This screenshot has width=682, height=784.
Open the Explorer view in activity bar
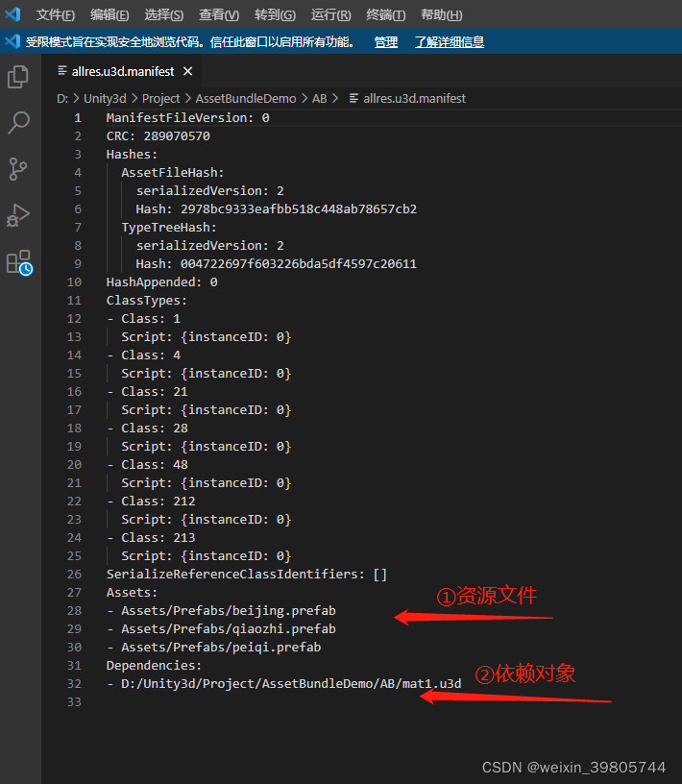coord(18,77)
